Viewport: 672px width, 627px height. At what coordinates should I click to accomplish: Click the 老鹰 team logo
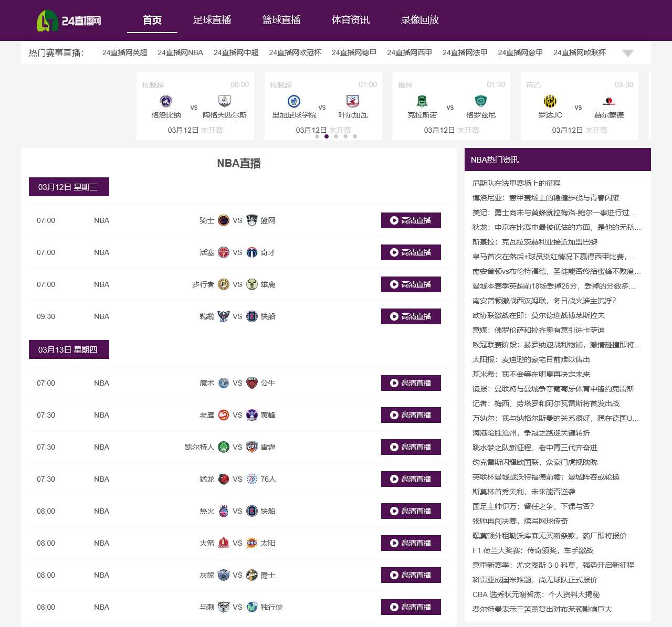(224, 415)
